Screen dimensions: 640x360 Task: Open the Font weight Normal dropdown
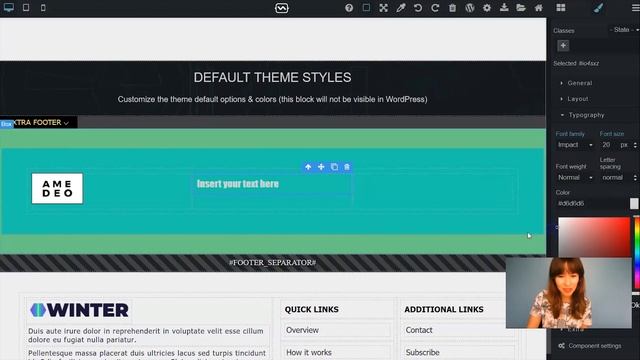point(575,178)
